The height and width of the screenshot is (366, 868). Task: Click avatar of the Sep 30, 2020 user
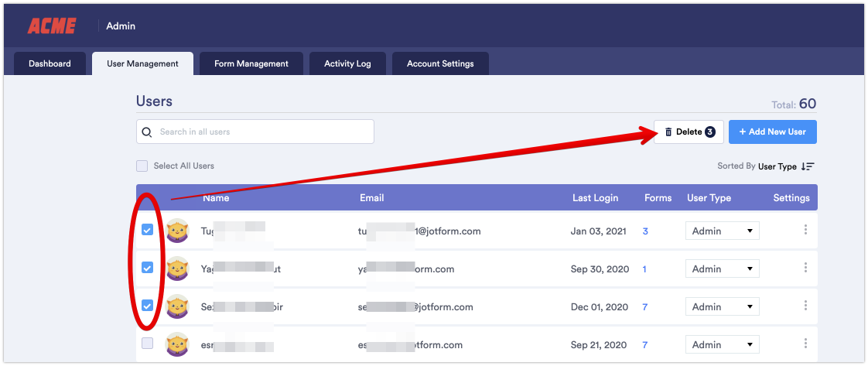pyautogui.click(x=177, y=269)
